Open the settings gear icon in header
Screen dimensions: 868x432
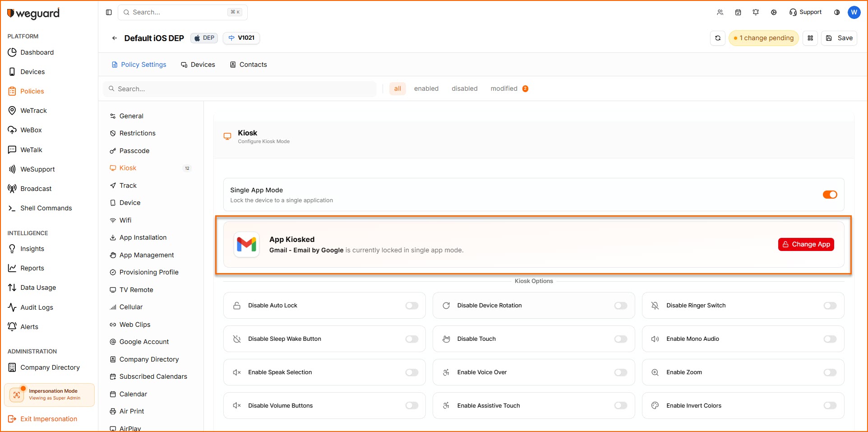774,12
